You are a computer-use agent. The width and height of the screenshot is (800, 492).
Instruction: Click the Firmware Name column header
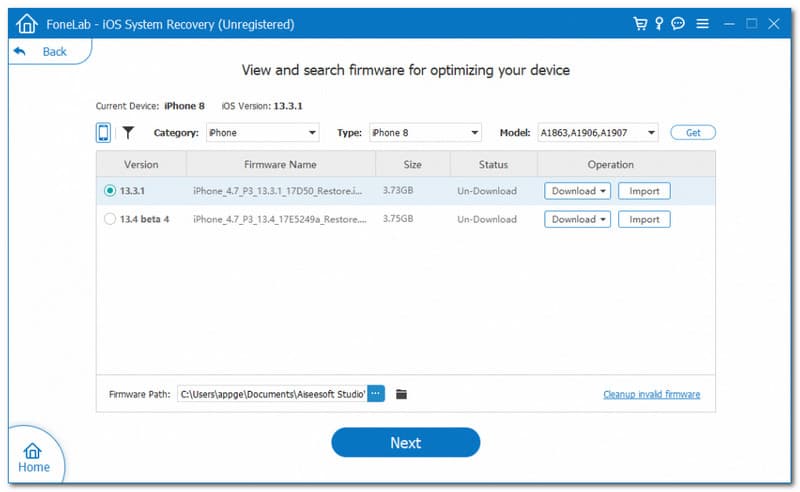(281, 164)
